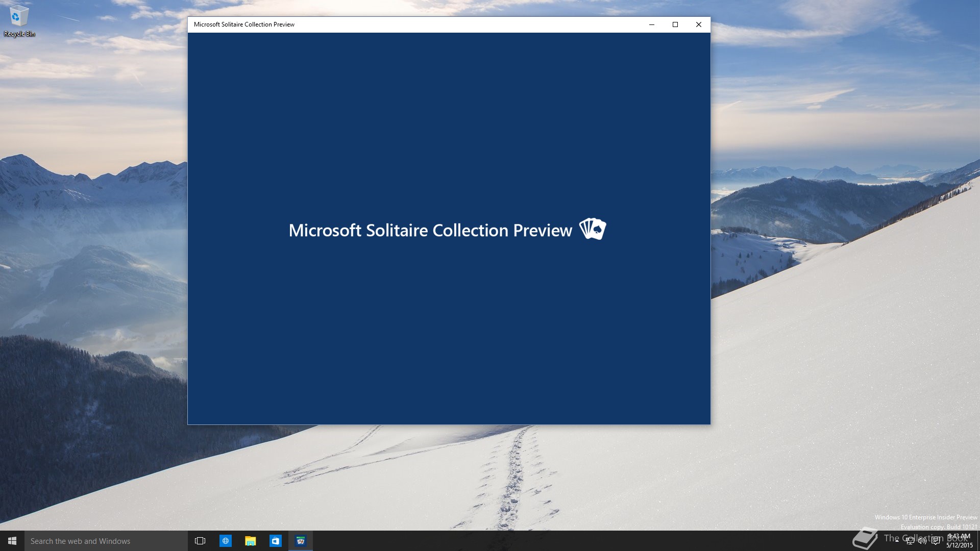
Task: Open the Recycle Bin desktop icon
Action: [19, 21]
